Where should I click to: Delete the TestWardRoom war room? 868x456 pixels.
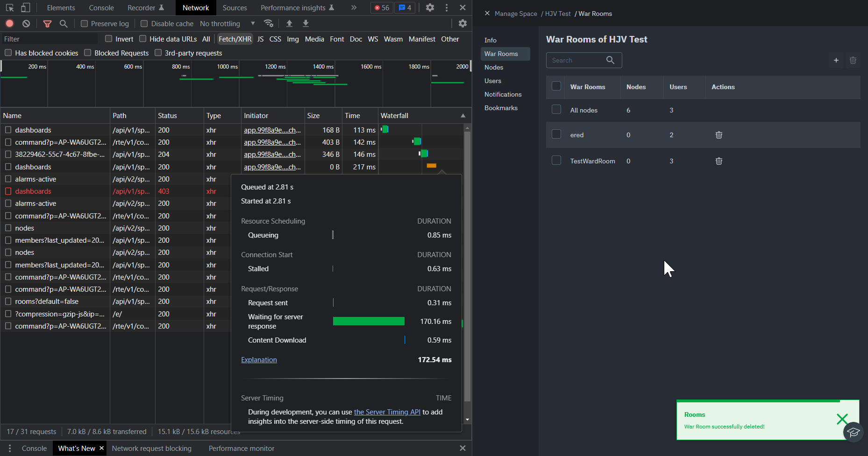coord(719,161)
